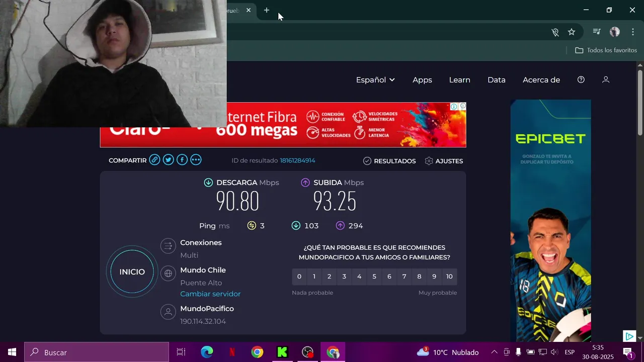644x362 pixels.
Task: Rate recommendation 9
Action: (434, 277)
